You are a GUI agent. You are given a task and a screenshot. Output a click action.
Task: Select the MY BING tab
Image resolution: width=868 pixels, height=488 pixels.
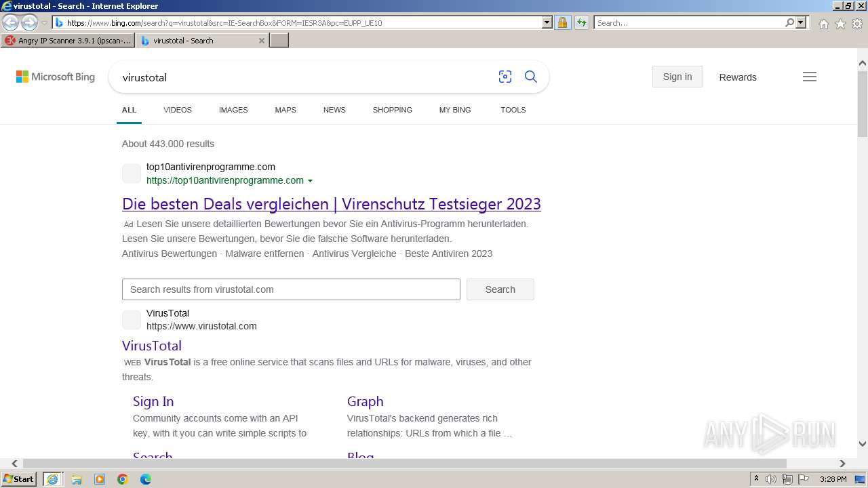coord(455,110)
